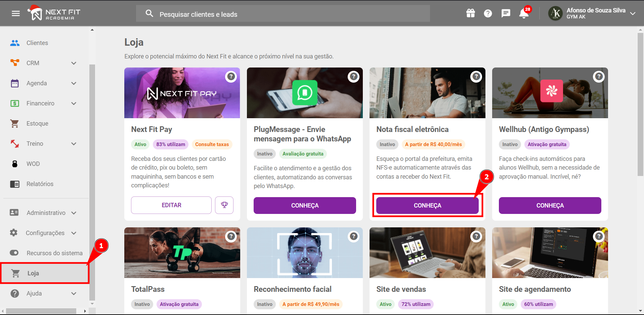Open the help question mark in header
The width and height of the screenshot is (644, 315).
(488, 13)
